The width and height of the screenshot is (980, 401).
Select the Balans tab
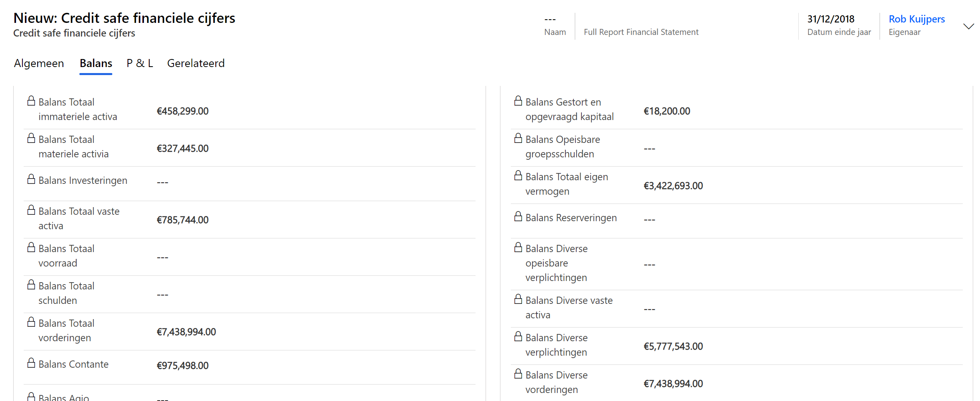tap(96, 63)
